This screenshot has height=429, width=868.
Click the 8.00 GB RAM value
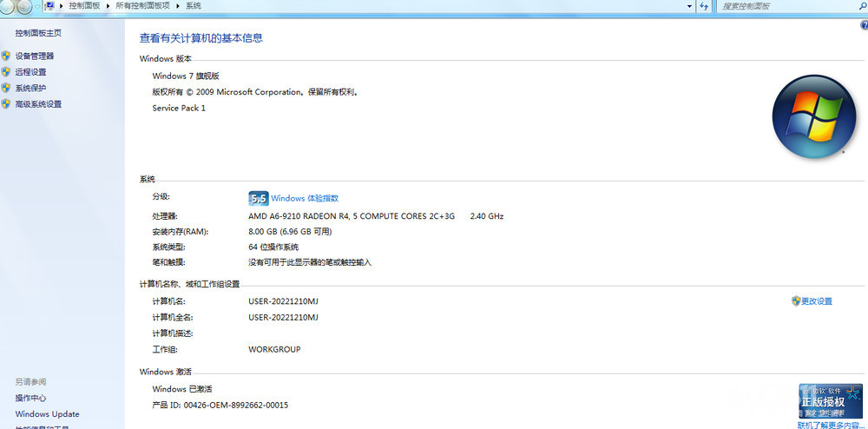(290, 231)
